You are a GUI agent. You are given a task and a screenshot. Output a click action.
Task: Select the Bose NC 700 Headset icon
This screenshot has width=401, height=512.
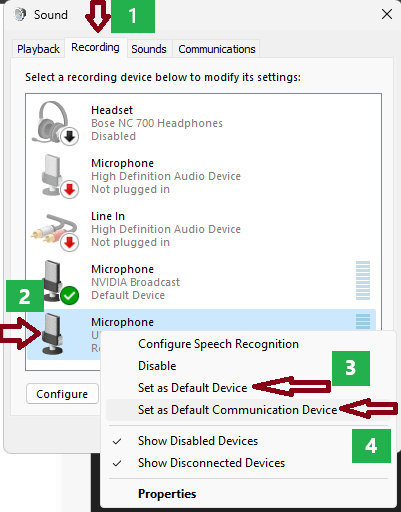[55, 123]
